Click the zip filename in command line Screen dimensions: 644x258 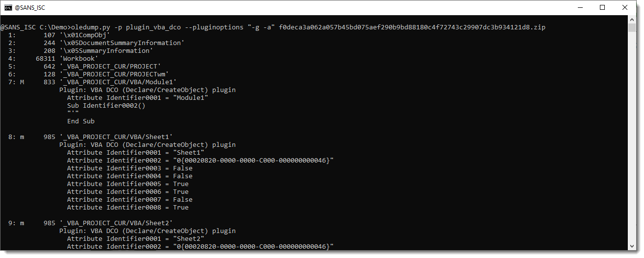[x=412, y=27]
